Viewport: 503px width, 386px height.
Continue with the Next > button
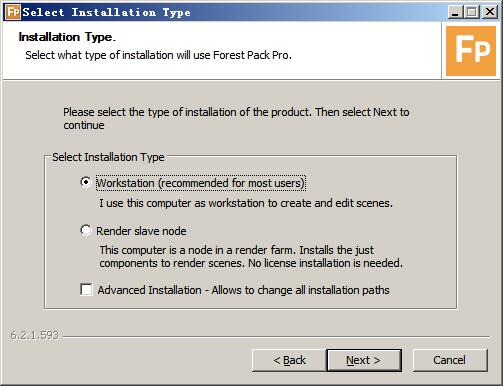click(364, 360)
